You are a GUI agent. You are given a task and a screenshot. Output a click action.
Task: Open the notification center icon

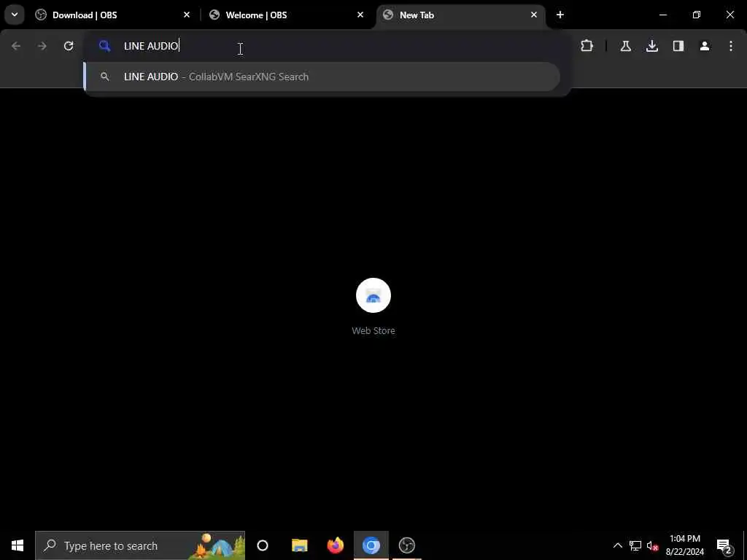pos(724,545)
